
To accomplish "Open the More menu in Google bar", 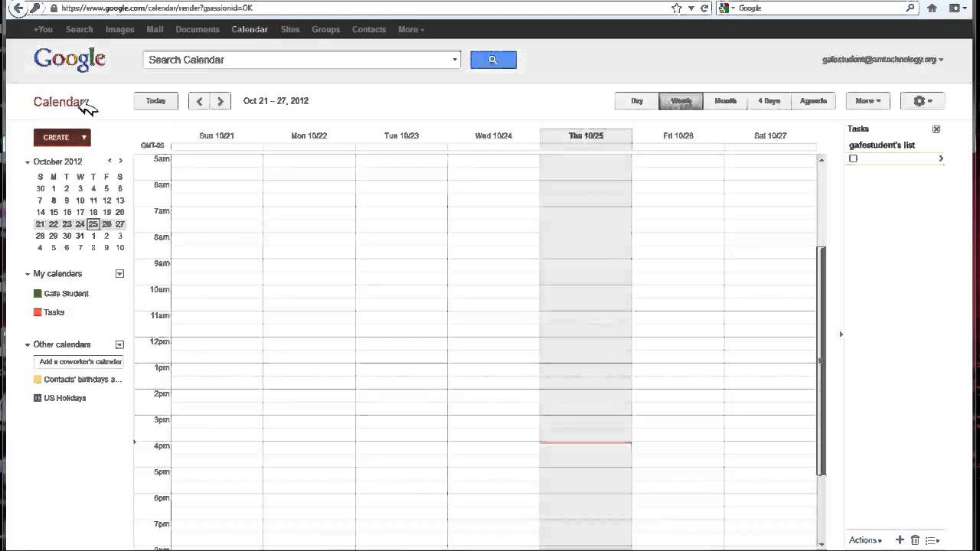I will tap(411, 29).
